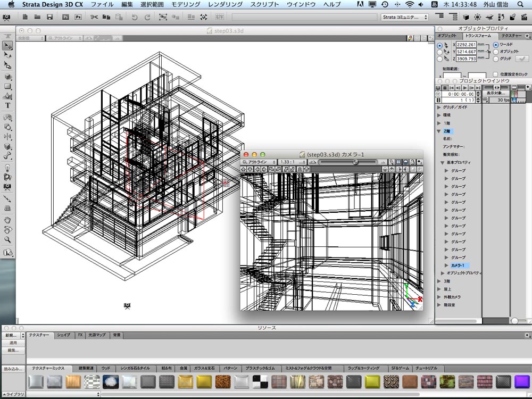The image size is (532, 399).
Task: Expand the グリッド/ガイド tree item
Action: (439, 107)
